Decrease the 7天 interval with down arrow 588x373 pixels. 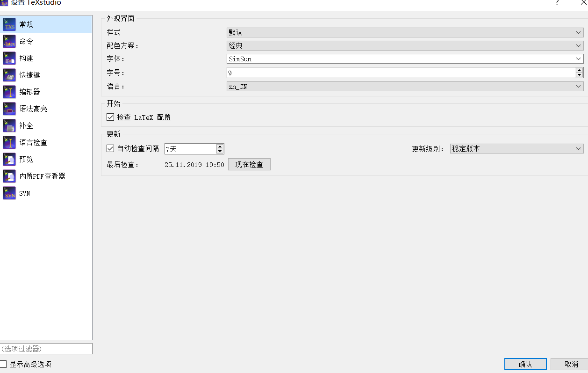220,151
